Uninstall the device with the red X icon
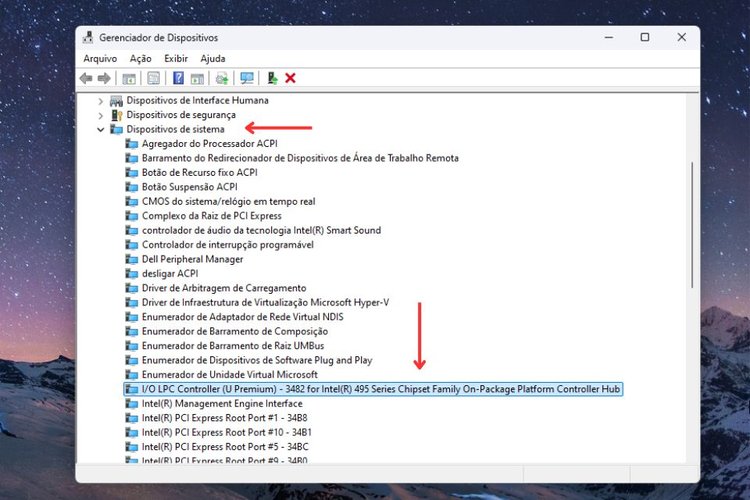750x500 pixels. [290, 78]
